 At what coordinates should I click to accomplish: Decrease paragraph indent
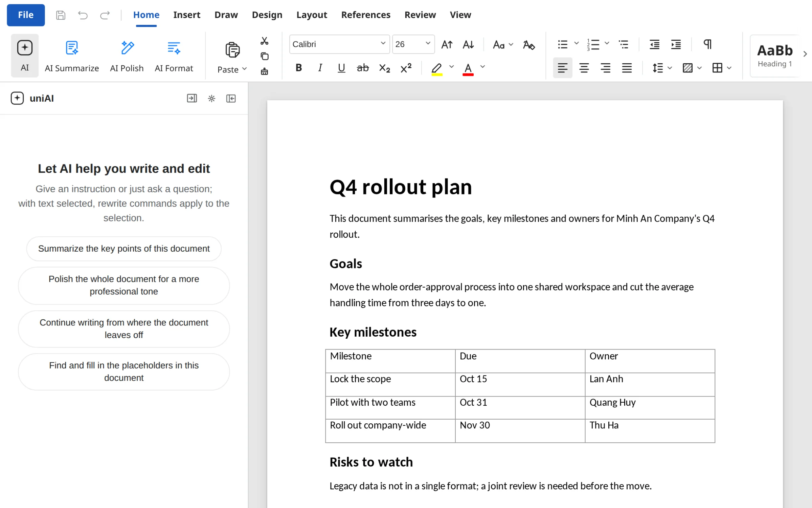tap(654, 44)
